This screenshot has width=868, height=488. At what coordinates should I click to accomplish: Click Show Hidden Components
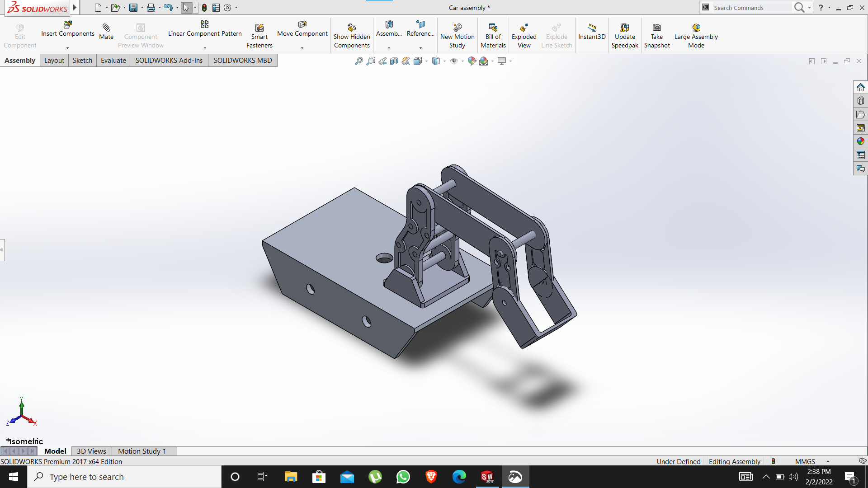pos(352,36)
